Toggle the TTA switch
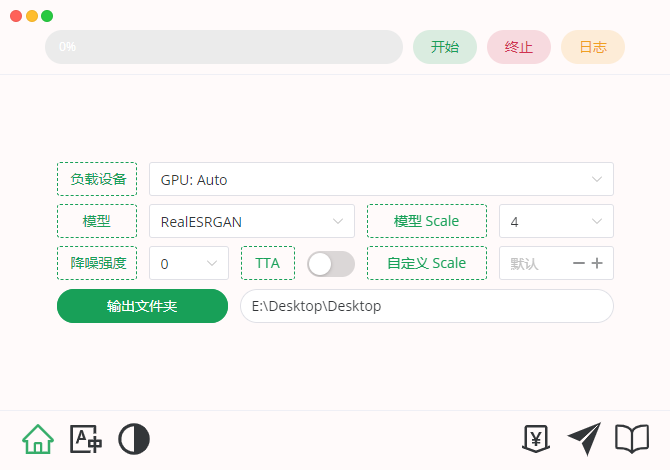Image resolution: width=670 pixels, height=470 pixels. [331, 264]
